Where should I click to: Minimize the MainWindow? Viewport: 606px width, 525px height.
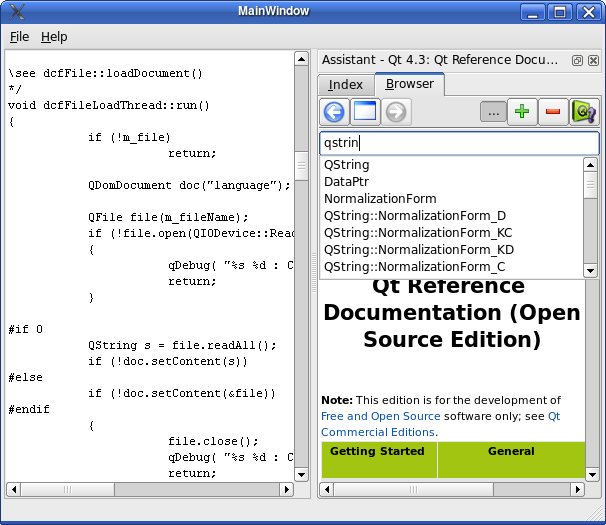[x=533, y=12]
